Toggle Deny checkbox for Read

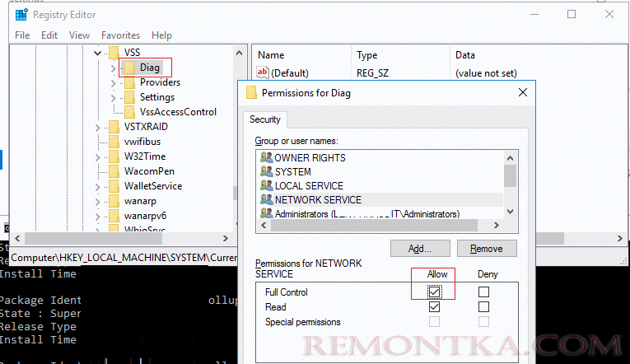[483, 307]
